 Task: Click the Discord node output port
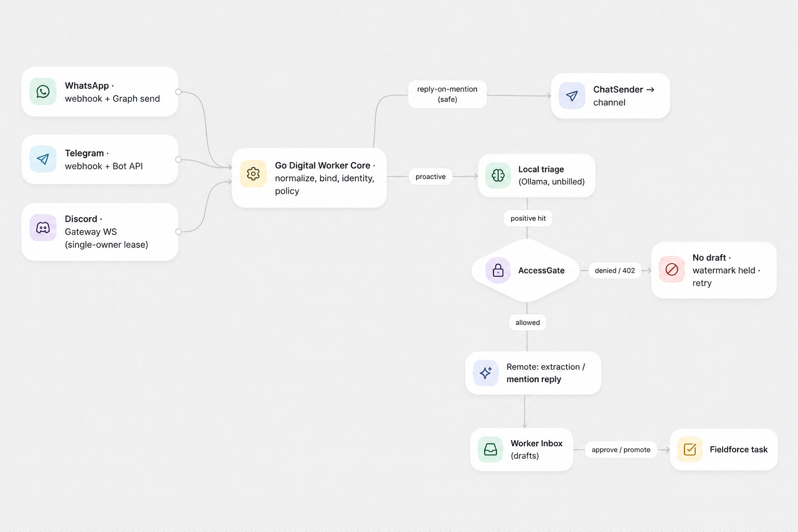(x=178, y=232)
